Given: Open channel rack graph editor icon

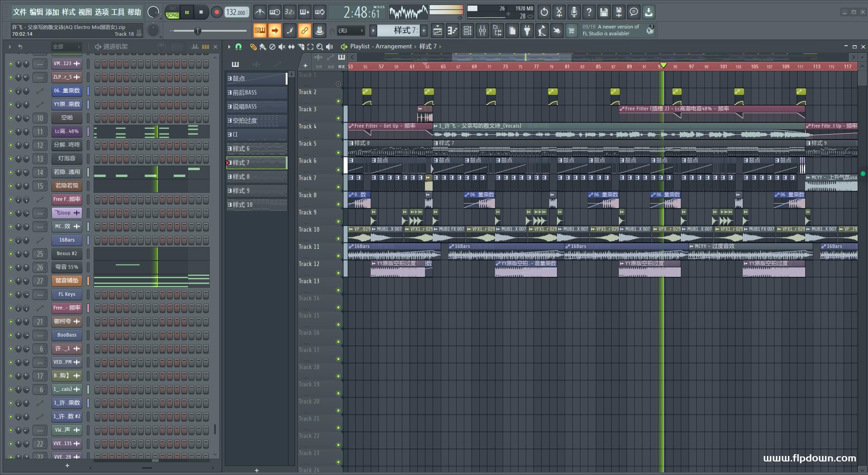Looking at the screenshot, I should pyautogui.click(x=195, y=47).
